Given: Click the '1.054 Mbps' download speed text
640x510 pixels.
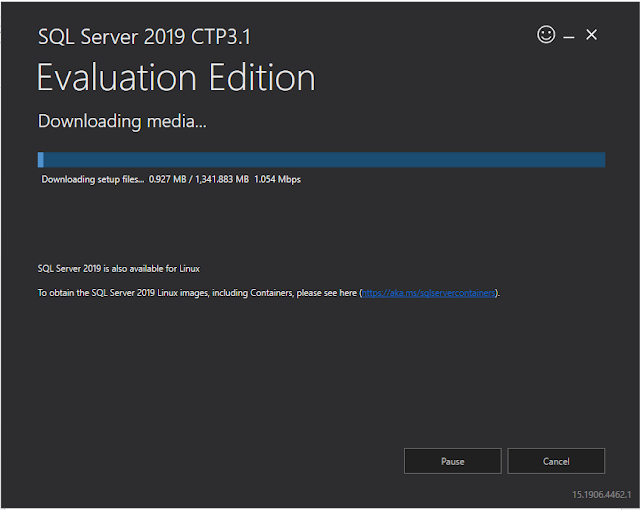Looking at the screenshot, I should 278,180.
